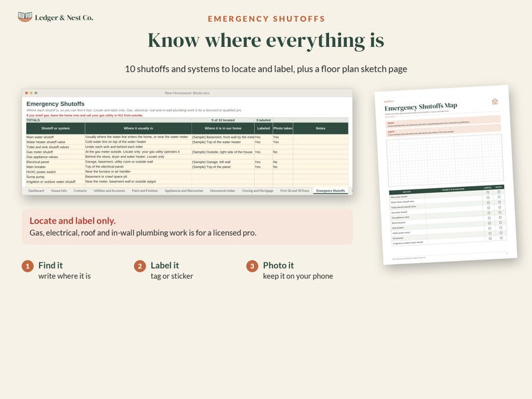Screen dimensions: 532x399
Task: Click the 'Ledger & Nest Co.' brand name
Action: [x=64, y=17]
